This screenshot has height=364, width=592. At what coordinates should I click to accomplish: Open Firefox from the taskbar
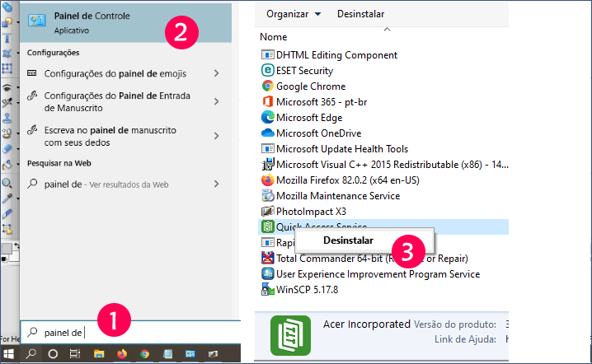(122, 354)
